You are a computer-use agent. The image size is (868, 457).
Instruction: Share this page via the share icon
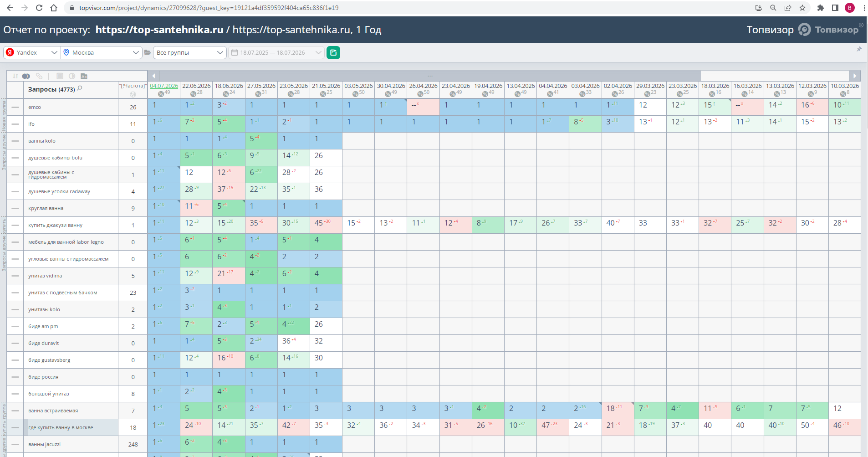click(787, 8)
